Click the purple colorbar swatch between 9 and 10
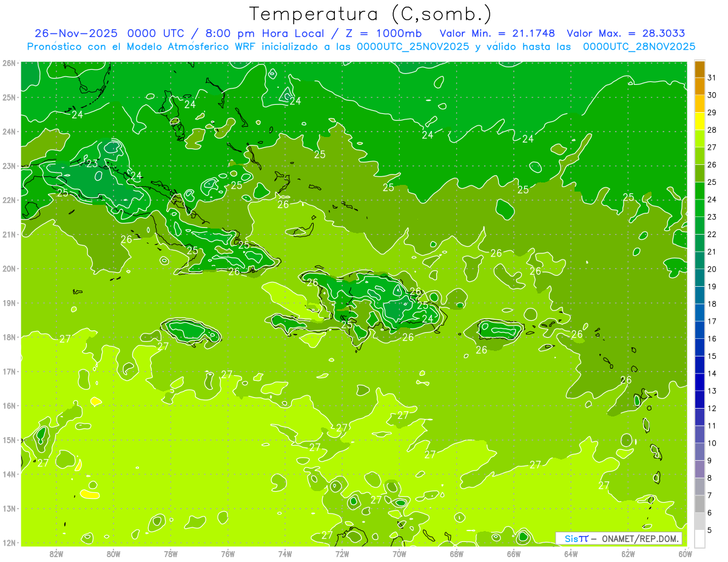This screenshot has height=562, width=728. point(700,452)
